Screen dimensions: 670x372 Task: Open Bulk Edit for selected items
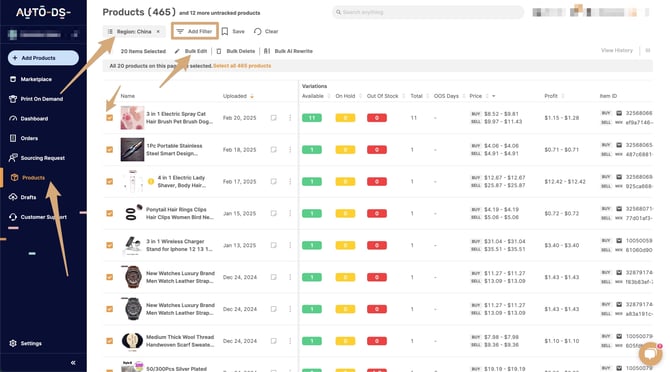coord(191,51)
